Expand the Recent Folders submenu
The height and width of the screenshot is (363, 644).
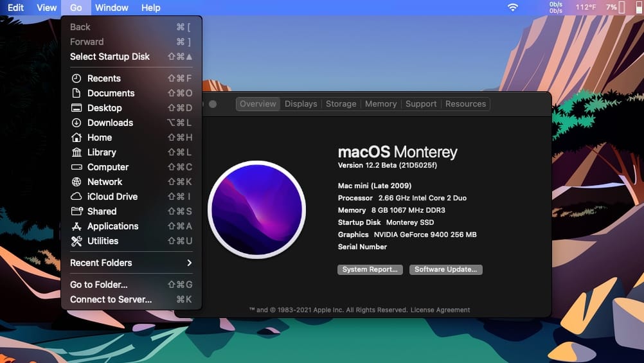131,263
